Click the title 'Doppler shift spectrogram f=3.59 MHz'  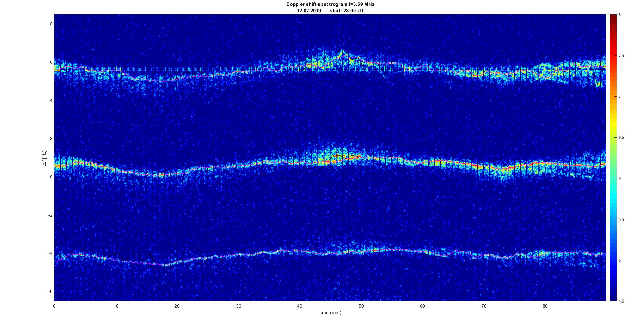(330, 4)
